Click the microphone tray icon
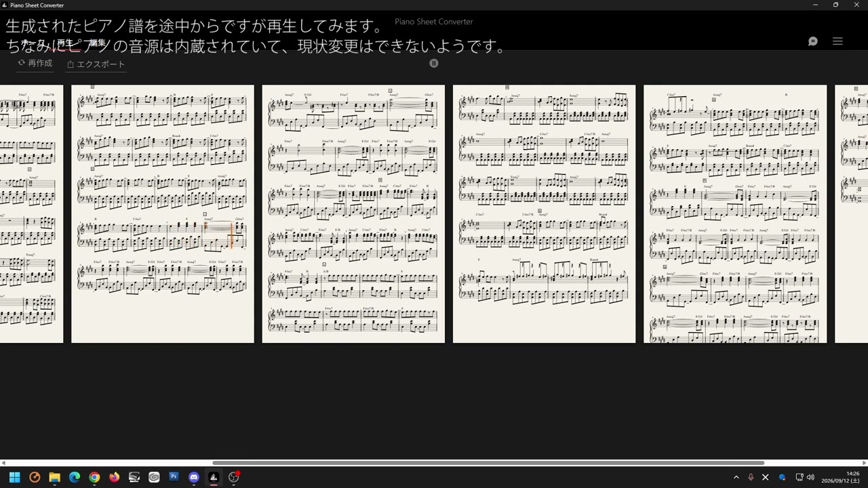The image size is (868, 488). coord(751,477)
